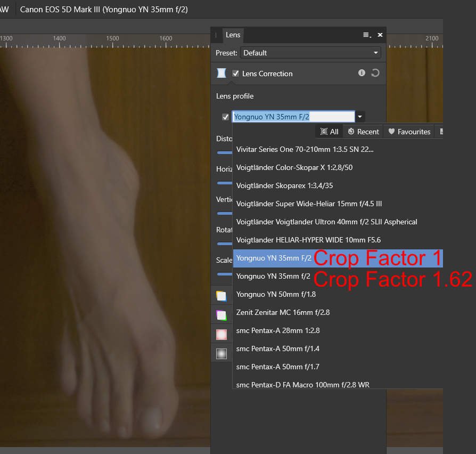The width and height of the screenshot is (476, 454).
Task: Click the Post Crop Vignette icon (grey square)
Action: [221, 354]
